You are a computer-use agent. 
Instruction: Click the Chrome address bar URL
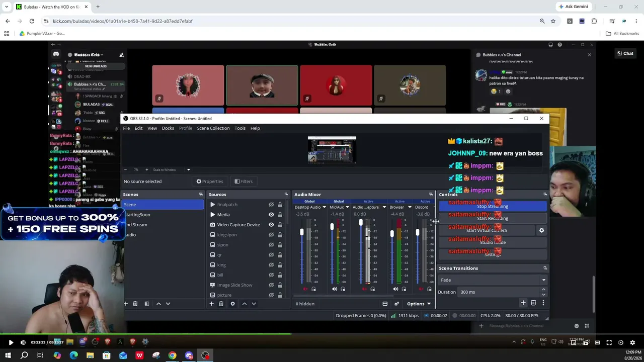pos(123,21)
